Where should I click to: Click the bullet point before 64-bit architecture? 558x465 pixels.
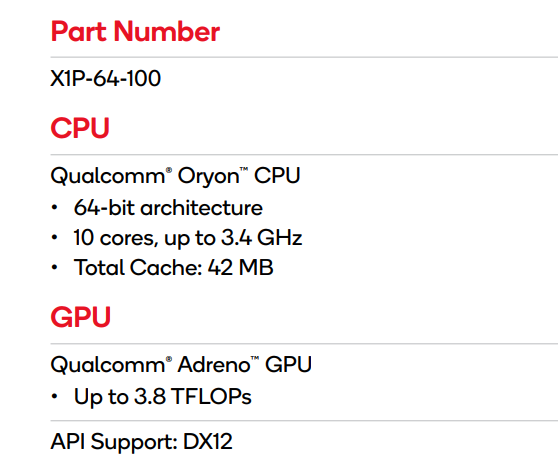54,207
